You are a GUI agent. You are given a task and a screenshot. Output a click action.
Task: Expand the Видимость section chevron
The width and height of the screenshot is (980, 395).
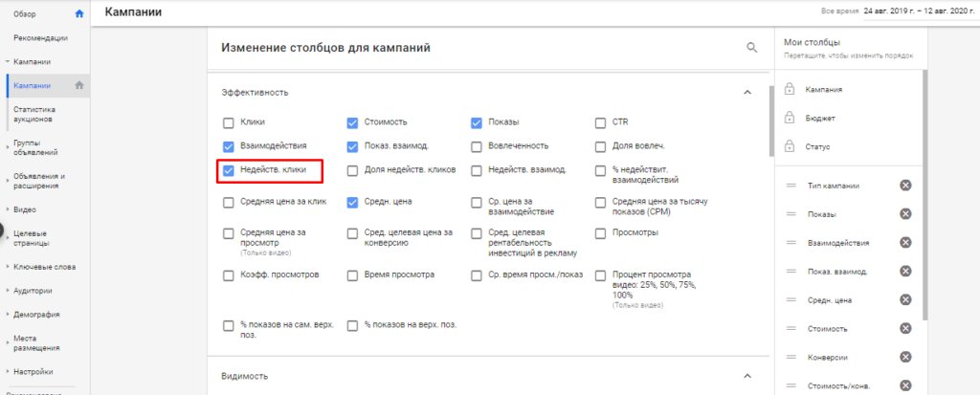pos(747,376)
